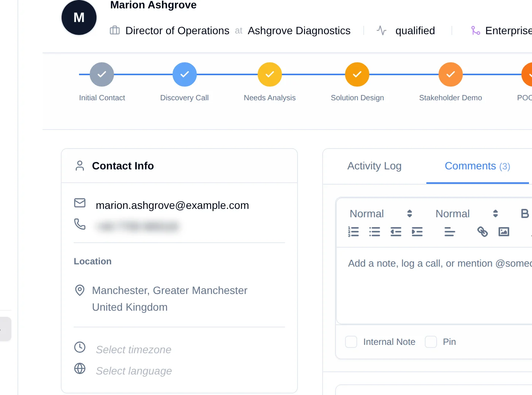The image size is (532, 395).
Task: Click the Enterprise label in header
Action: [508, 30]
